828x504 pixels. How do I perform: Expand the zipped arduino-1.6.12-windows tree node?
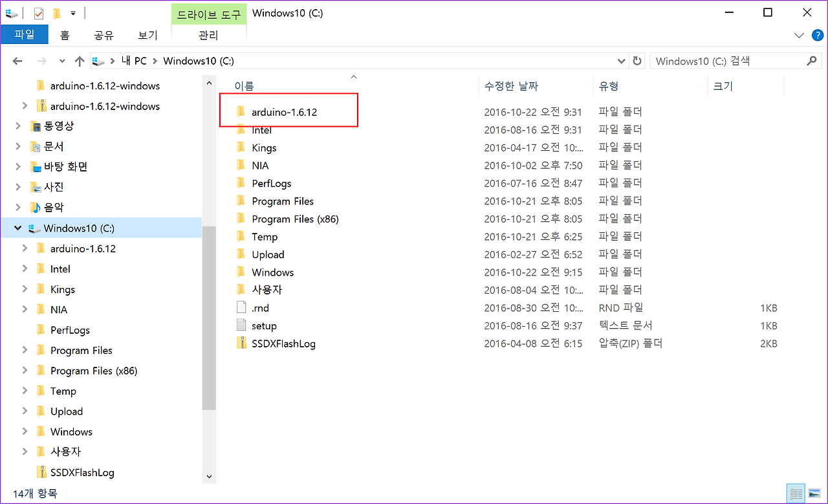pyautogui.click(x=25, y=105)
